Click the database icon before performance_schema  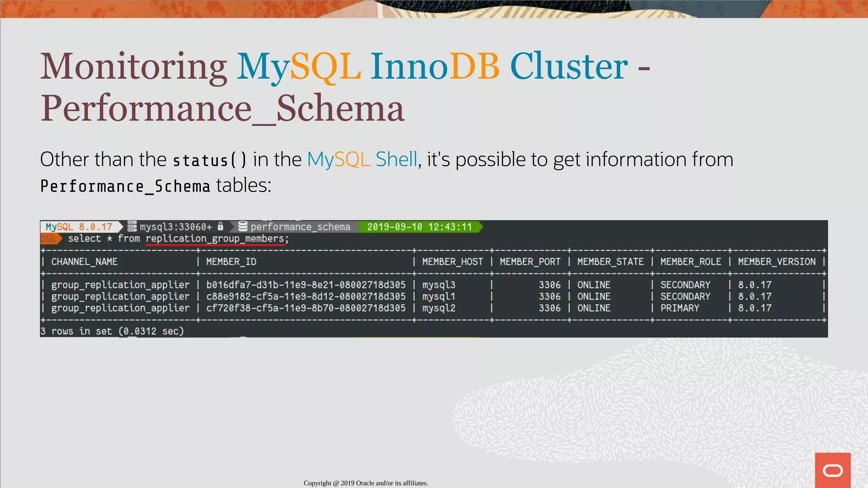(243, 226)
